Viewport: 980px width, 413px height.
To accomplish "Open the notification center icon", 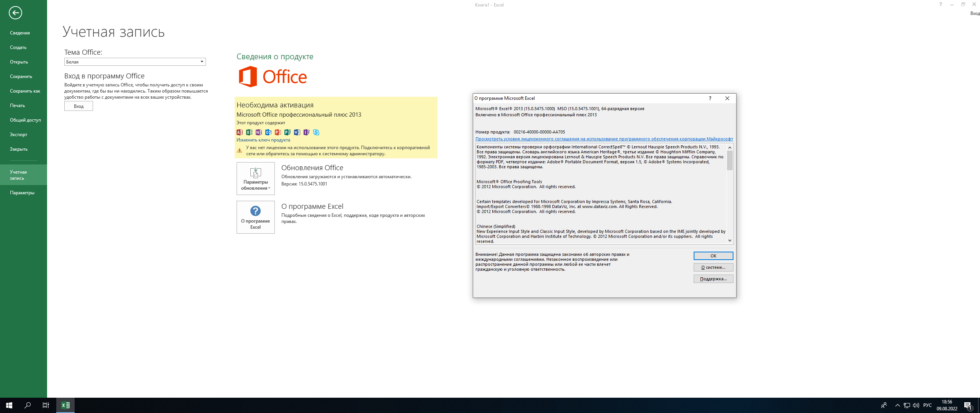I will (968, 405).
